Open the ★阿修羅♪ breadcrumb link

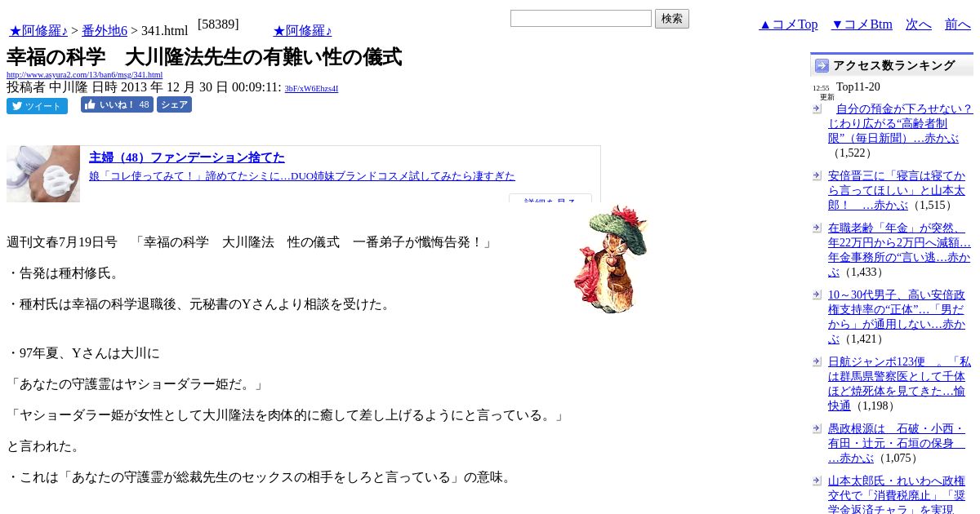pyautogui.click(x=38, y=31)
